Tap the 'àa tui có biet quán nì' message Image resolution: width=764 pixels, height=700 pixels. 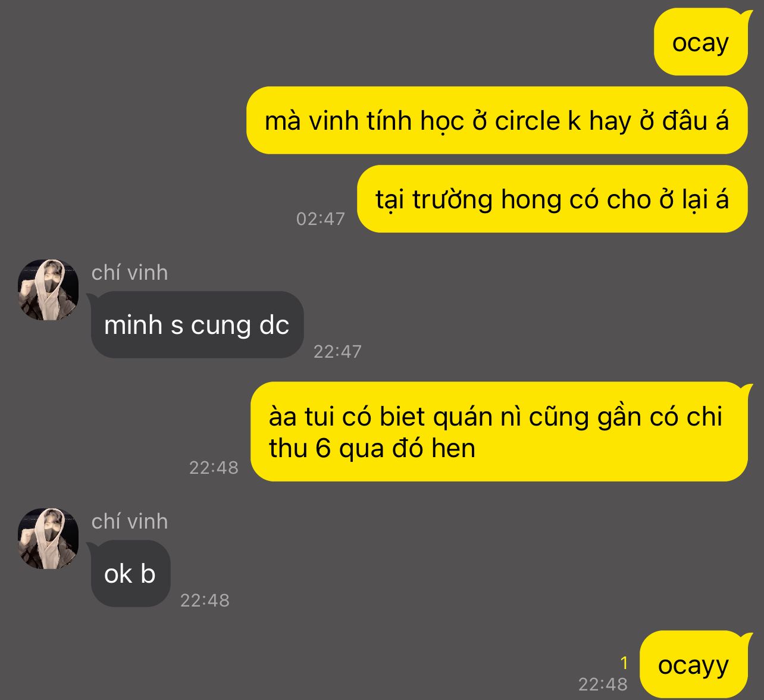coord(499,432)
